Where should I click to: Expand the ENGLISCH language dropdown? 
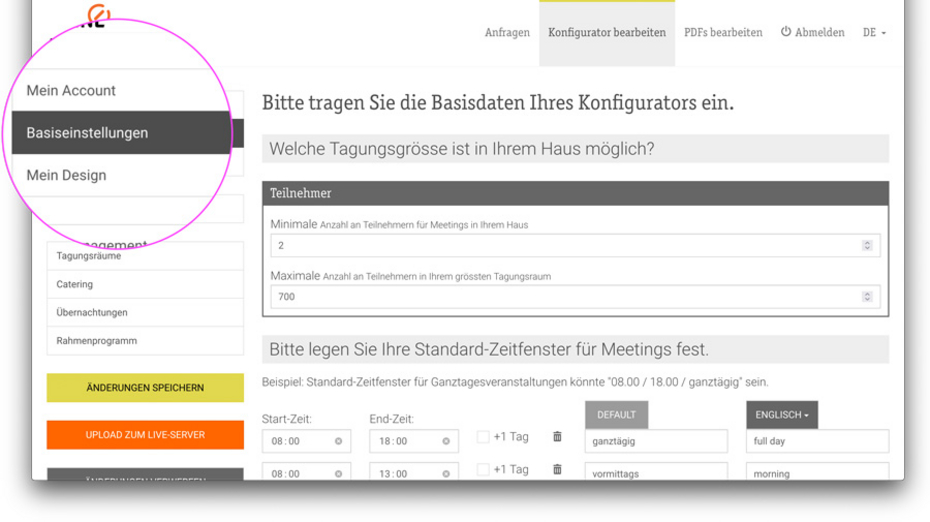pyautogui.click(x=781, y=415)
